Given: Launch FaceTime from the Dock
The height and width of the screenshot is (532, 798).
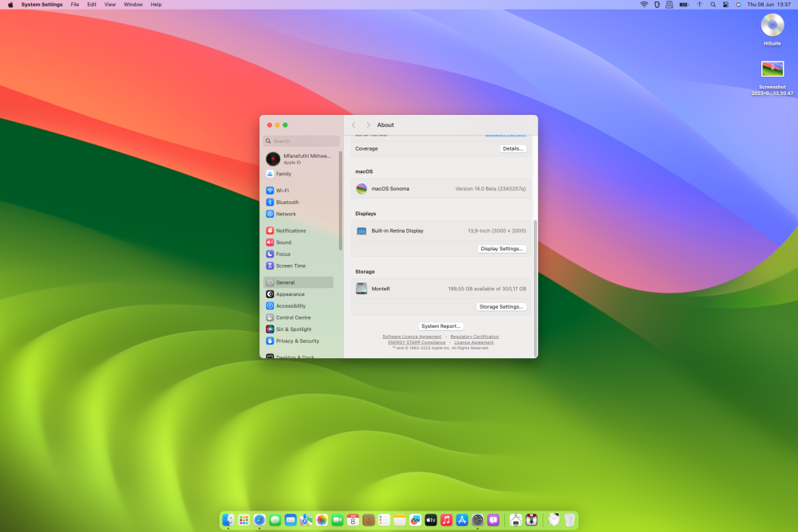Looking at the screenshot, I should (338, 520).
